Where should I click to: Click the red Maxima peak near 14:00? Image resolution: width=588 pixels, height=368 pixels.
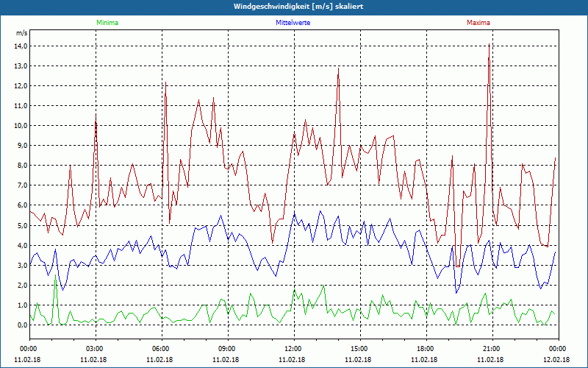tap(338, 68)
